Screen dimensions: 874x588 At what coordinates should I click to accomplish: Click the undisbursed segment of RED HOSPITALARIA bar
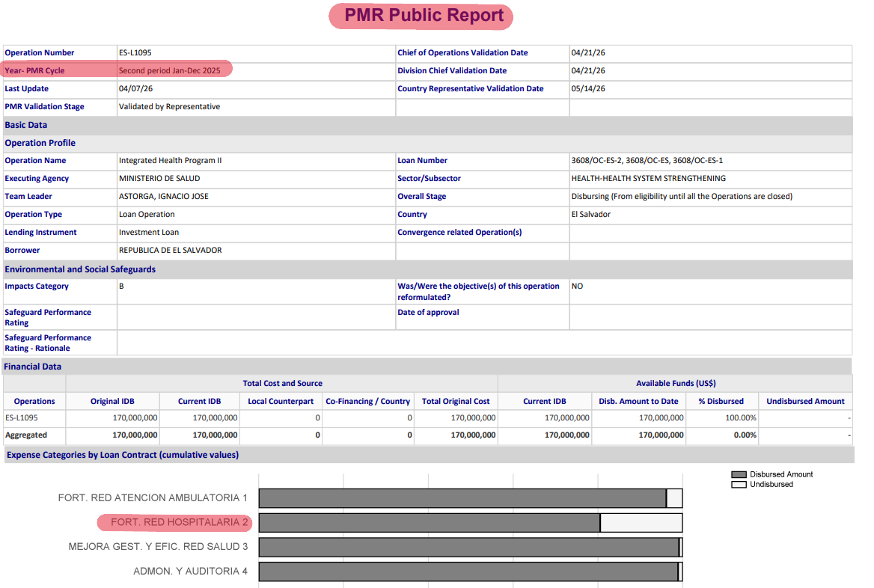pyautogui.click(x=641, y=523)
